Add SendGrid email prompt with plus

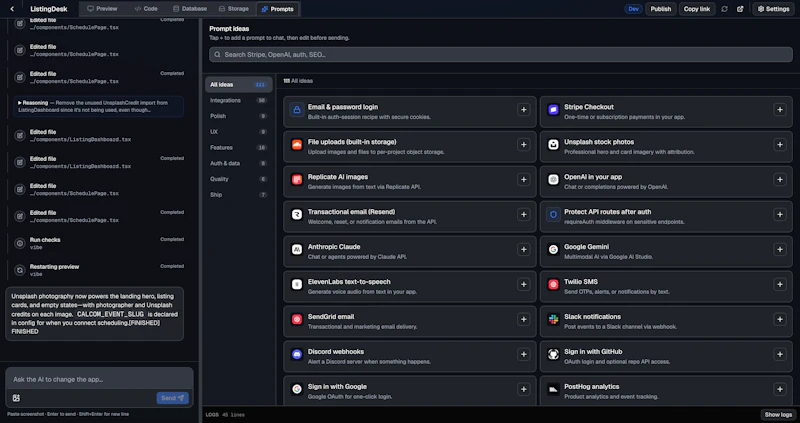point(523,319)
